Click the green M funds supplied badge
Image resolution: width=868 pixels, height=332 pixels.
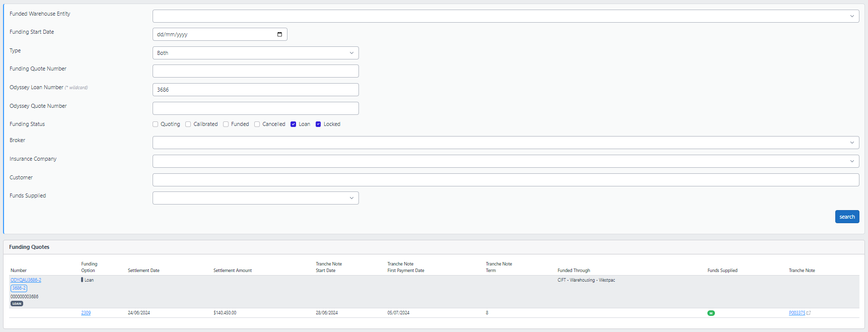coord(711,313)
